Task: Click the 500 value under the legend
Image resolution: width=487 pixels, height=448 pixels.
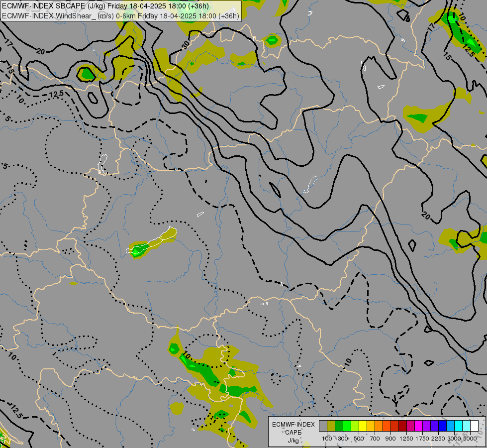Action: coord(359,439)
